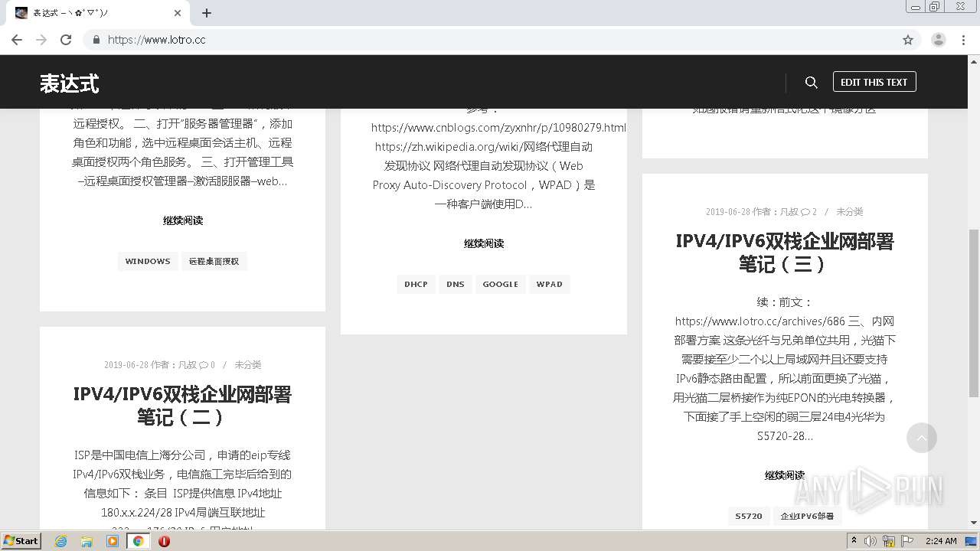
Task: View site info via the padlock icon
Action: click(96, 40)
